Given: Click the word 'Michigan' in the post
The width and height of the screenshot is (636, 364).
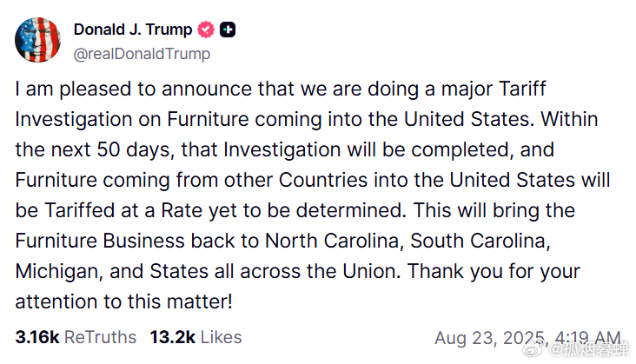Looking at the screenshot, I should click(59, 271).
